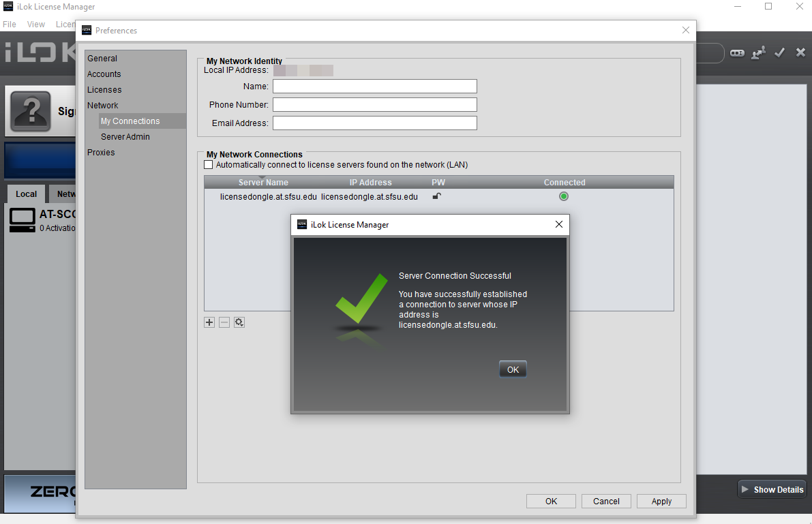This screenshot has width=812, height=524.
Task: Open the server connection settings gear icon
Action: point(239,322)
